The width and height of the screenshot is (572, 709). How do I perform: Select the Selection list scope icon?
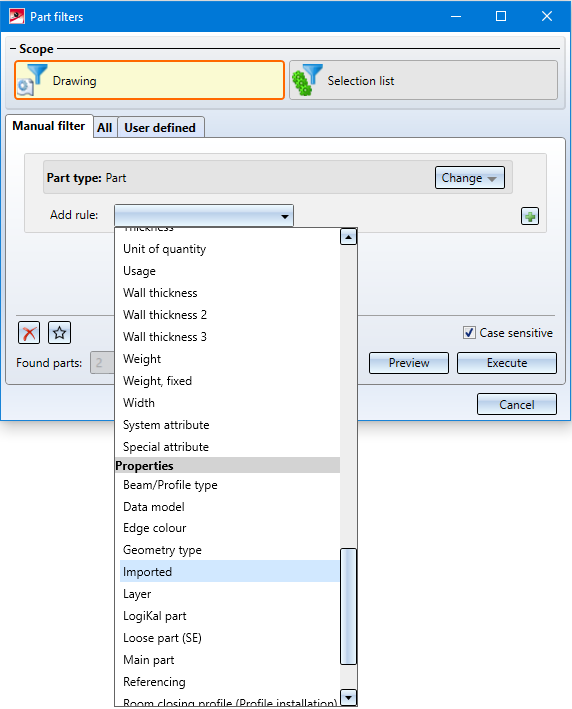[307, 80]
